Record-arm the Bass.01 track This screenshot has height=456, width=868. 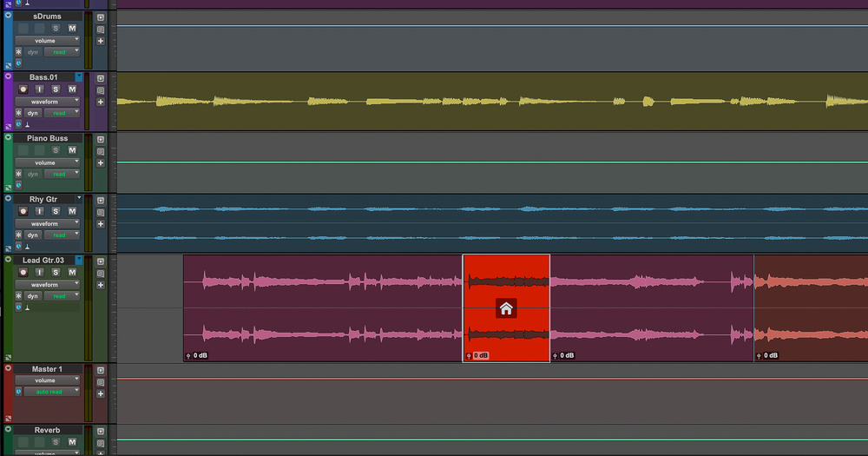23,89
